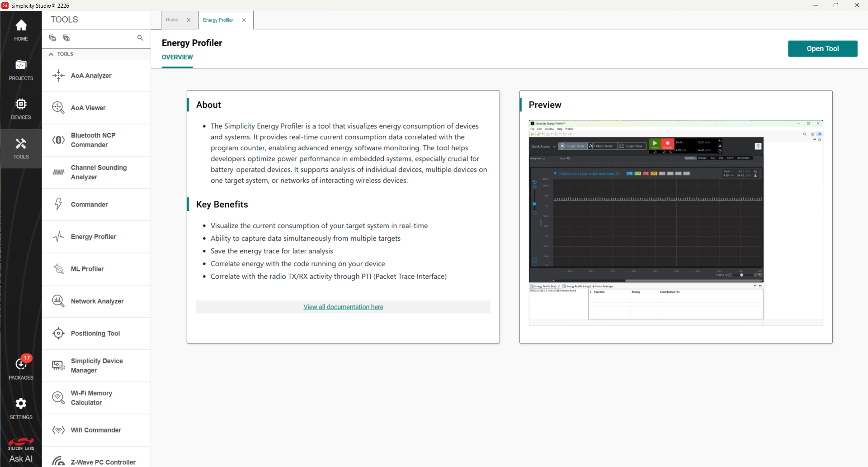Choose the Network Analyzer tool
The width and height of the screenshot is (868, 467).
click(96, 301)
